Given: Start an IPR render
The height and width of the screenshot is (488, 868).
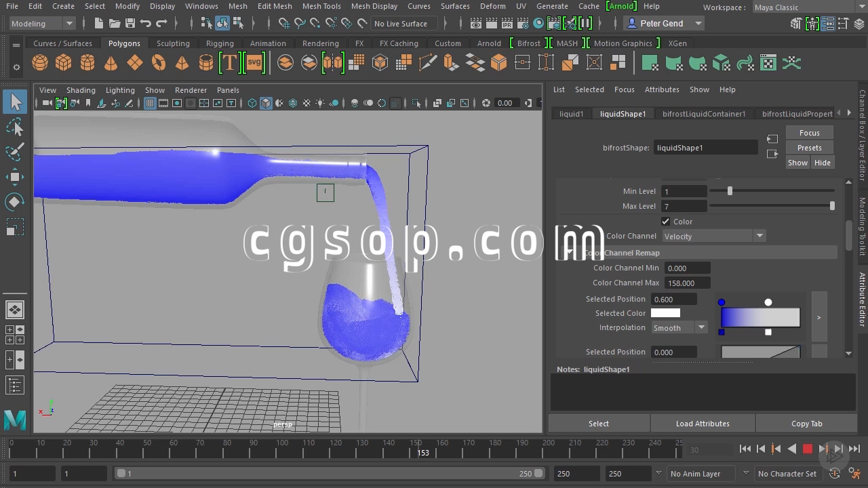Looking at the screenshot, I should (x=507, y=23).
